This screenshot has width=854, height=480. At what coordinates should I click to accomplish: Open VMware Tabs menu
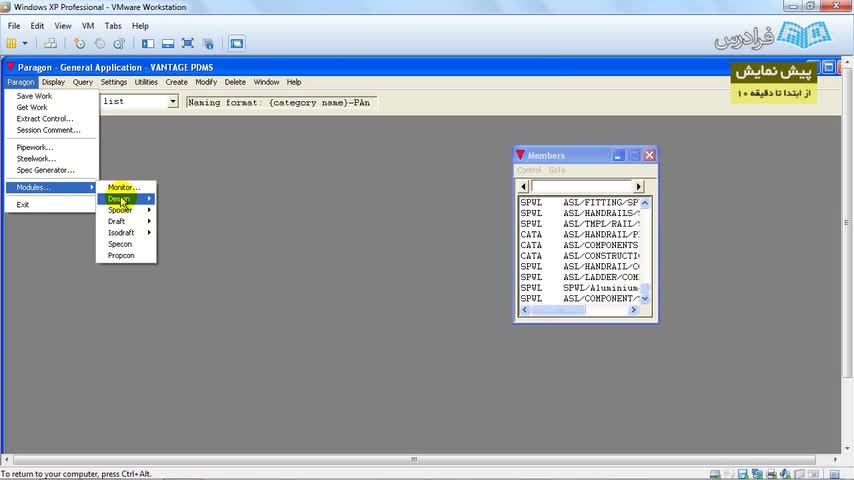[113, 26]
